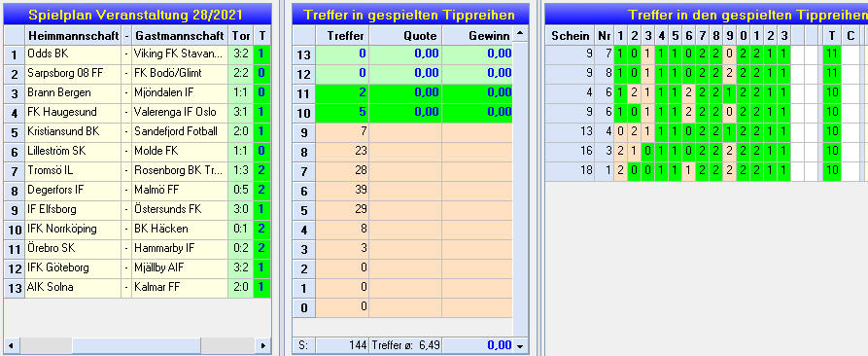Select the Valerenga IF Oslo cell
This screenshot has height=356, width=868.
180,112
